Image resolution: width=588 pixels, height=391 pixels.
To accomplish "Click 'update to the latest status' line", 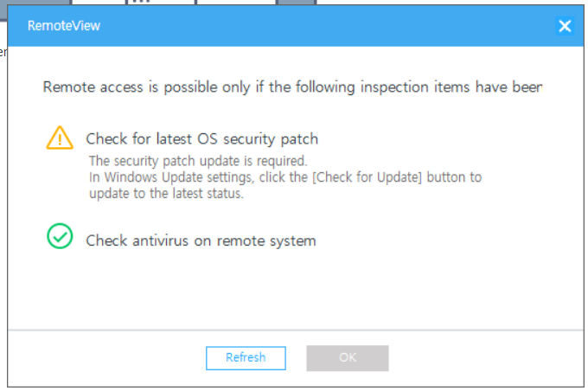I will coord(166,194).
